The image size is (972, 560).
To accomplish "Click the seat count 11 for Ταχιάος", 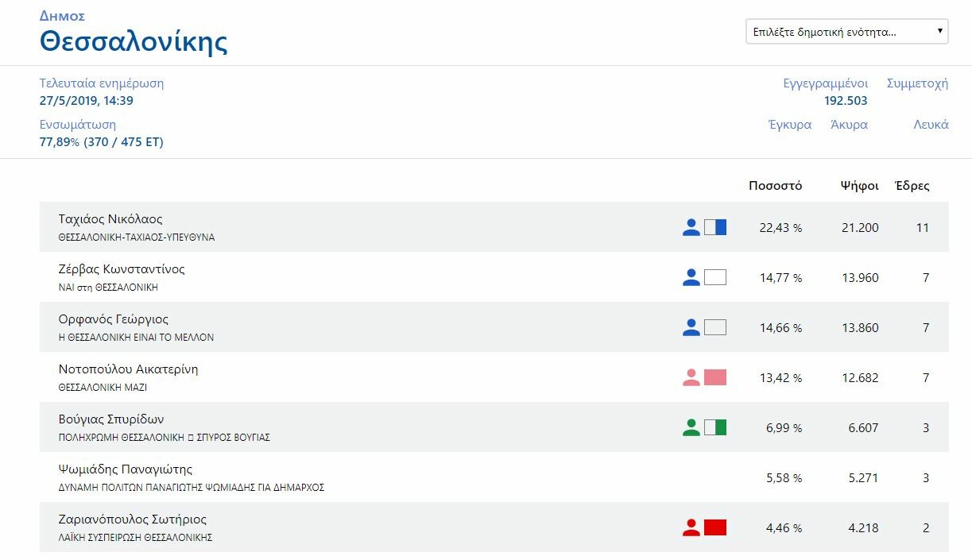I will (x=923, y=228).
